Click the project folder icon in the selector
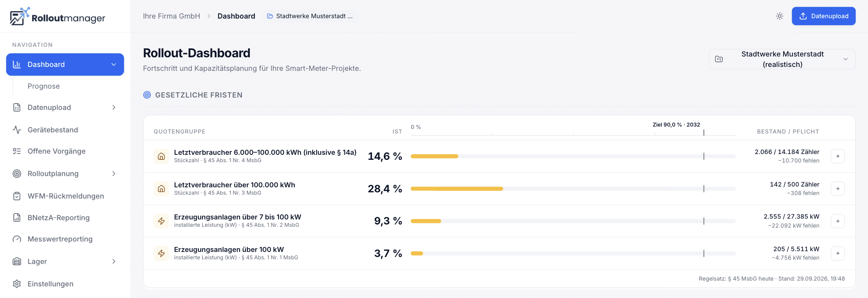The image size is (868, 298). pyautogui.click(x=719, y=59)
